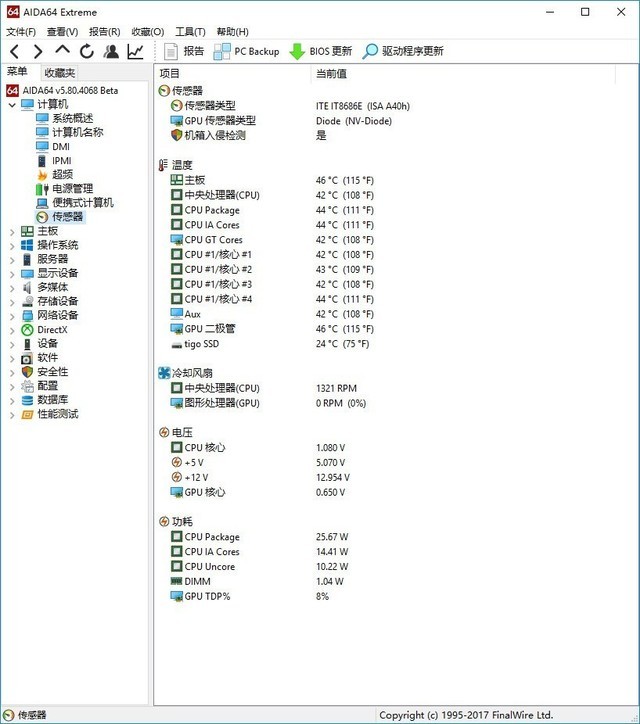Screen dimensions: 640x724
Task: Expand the 服务器 tree node
Action: 12,260
